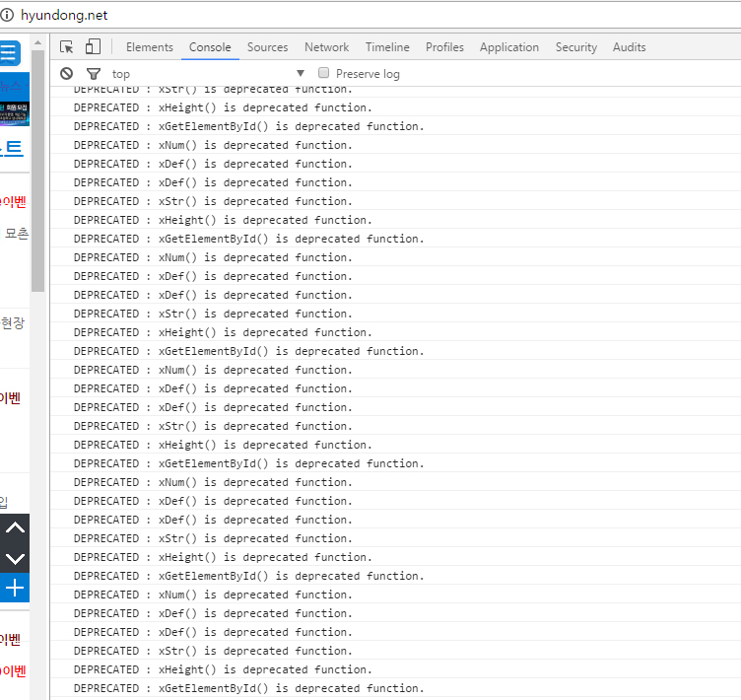Screen dimensions: 741x700
Task: Open the top execution context dropdown
Action: 207,74
